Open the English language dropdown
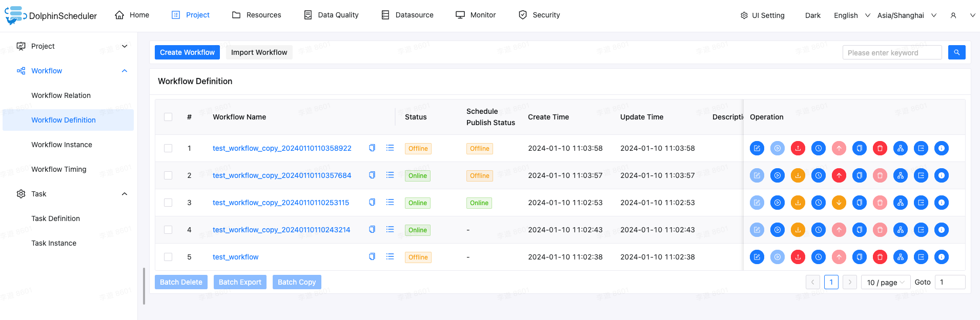Image resolution: width=980 pixels, height=320 pixels. (851, 15)
